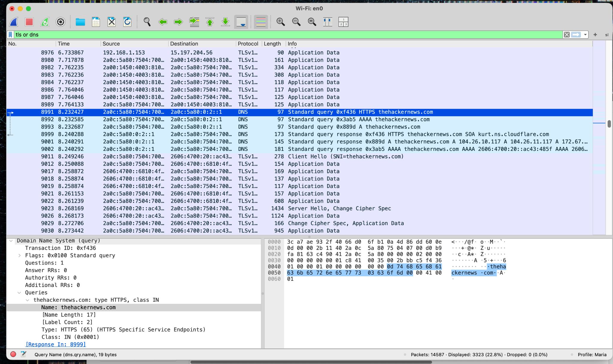Screen dimensions: 613x364
Task: Go back in packet history
Action: tap(163, 22)
